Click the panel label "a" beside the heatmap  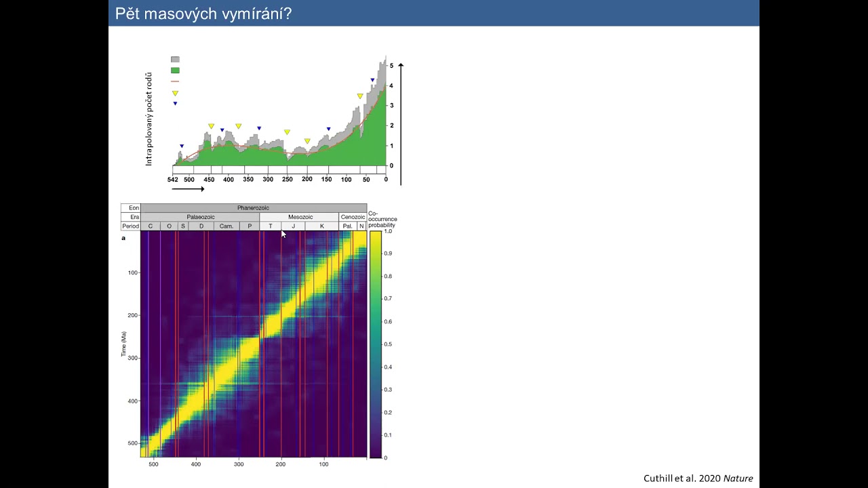pos(123,238)
